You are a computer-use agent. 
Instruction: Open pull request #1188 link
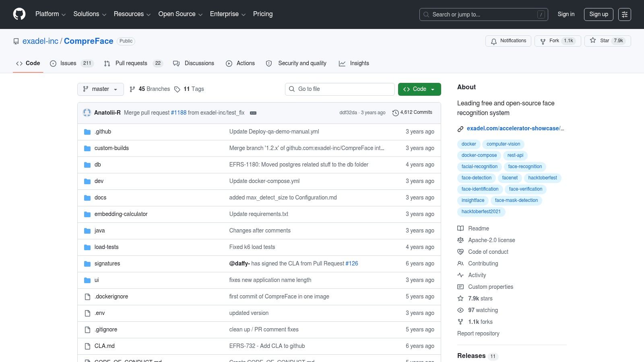click(179, 113)
